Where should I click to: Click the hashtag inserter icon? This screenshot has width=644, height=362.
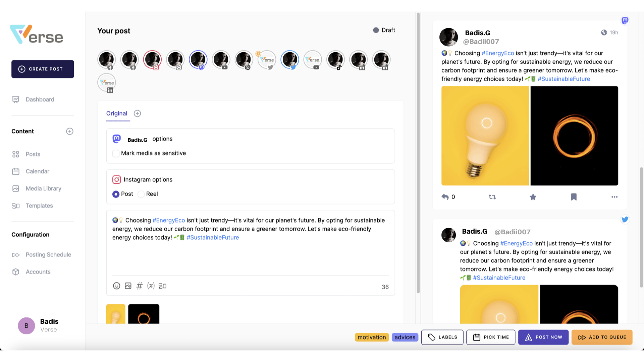[x=139, y=286]
